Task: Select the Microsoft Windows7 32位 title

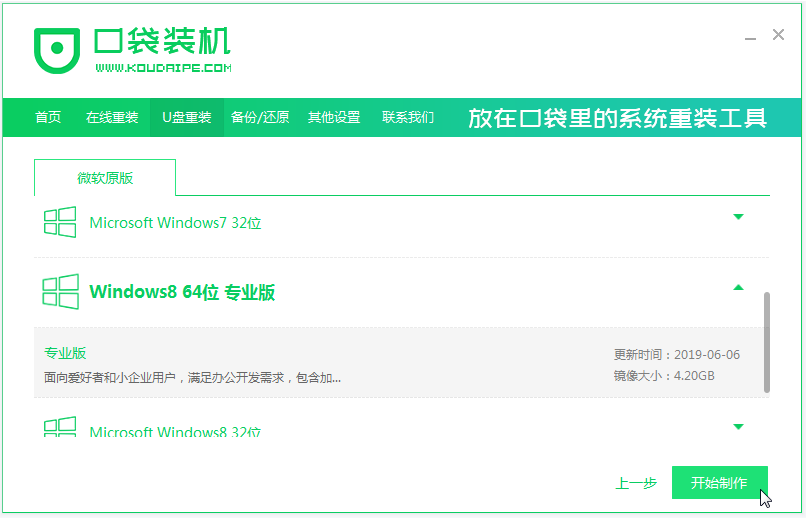Action: click(175, 223)
